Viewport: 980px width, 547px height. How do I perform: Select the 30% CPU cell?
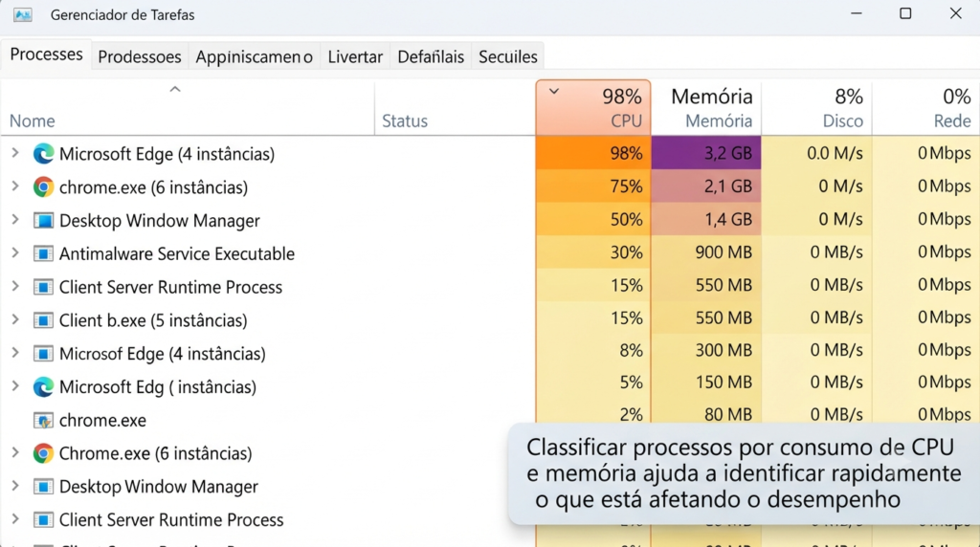coord(593,252)
